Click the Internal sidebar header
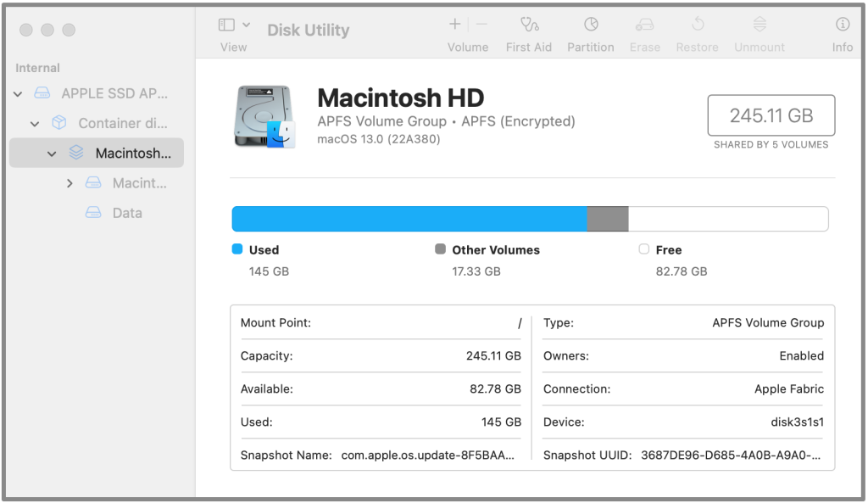Image resolution: width=868 pixels, height=503 pixels. [37, 68]
